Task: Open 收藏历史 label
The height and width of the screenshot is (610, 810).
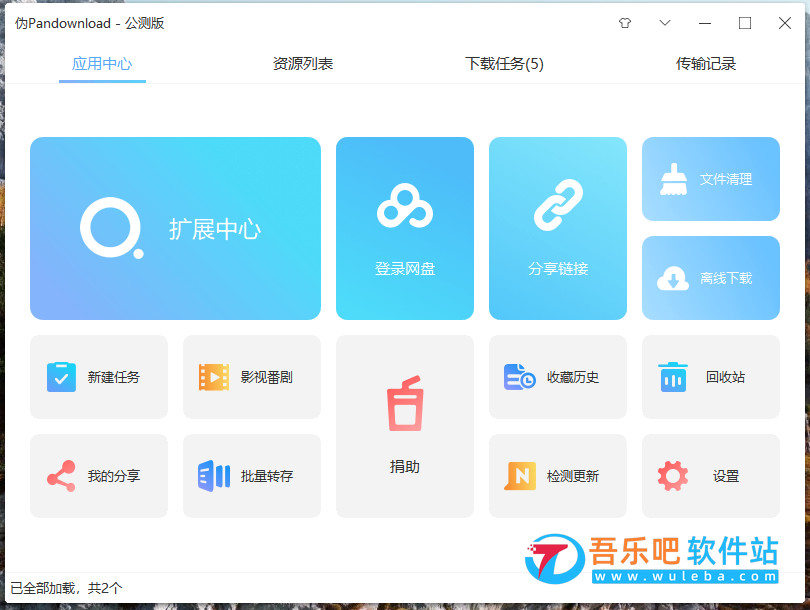Action: click(573, 377)
